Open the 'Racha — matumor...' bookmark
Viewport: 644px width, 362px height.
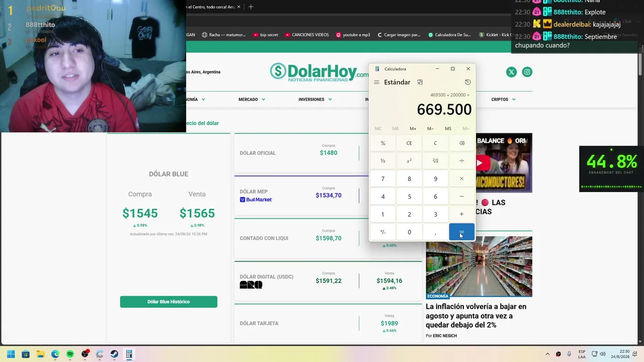pos(224,35)
